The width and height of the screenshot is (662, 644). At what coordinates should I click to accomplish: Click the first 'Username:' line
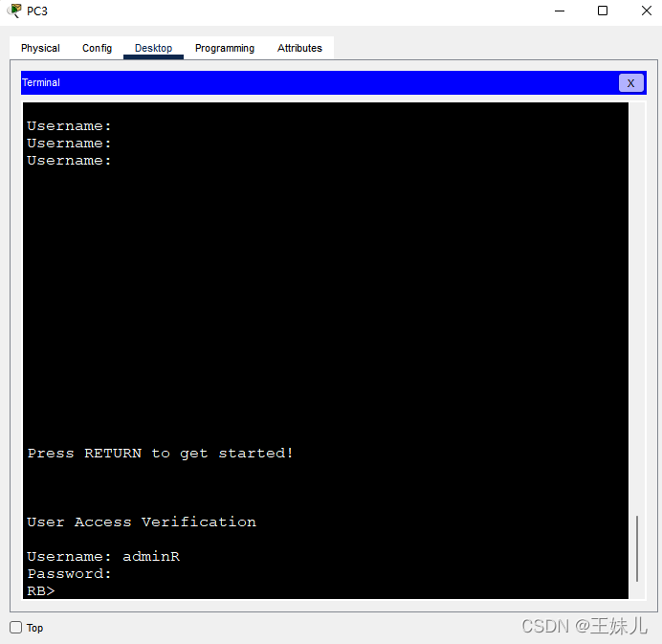[x=69, y=126]
